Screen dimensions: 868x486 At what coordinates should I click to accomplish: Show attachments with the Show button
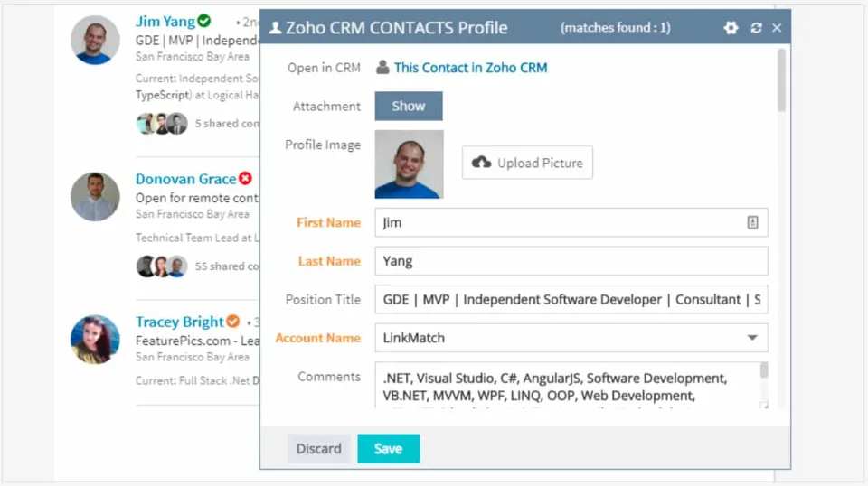409,106
